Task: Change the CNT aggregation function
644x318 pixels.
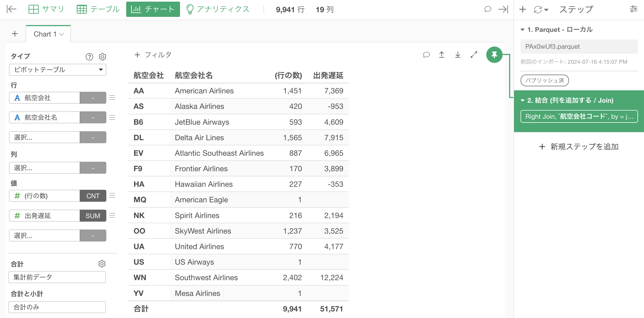Action: click(93, 196)
